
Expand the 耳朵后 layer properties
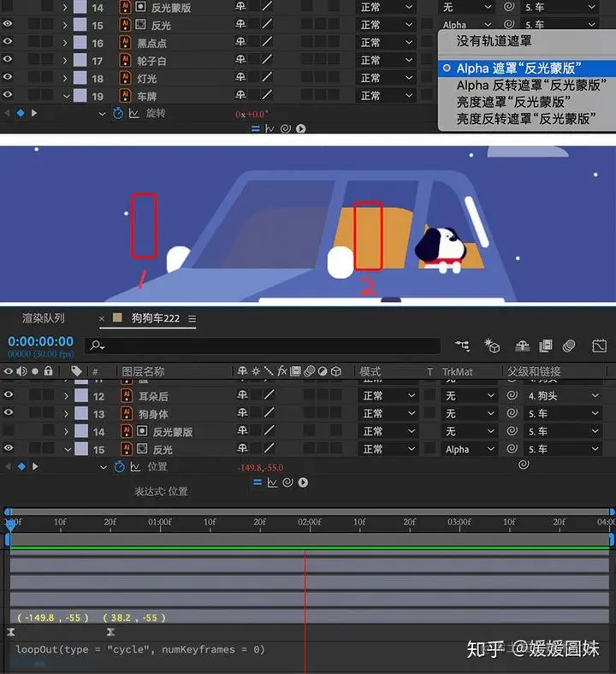point(66,396)
